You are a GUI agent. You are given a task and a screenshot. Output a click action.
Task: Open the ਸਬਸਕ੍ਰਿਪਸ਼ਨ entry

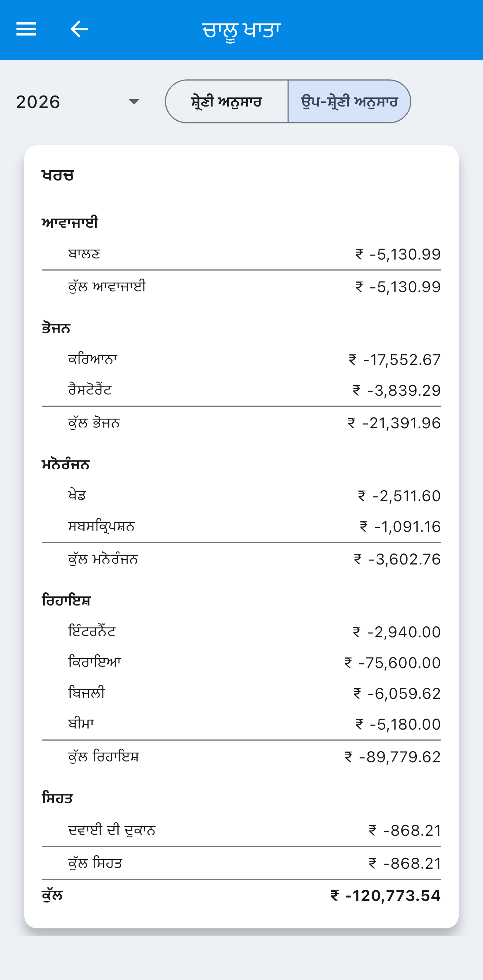(241, 526)
